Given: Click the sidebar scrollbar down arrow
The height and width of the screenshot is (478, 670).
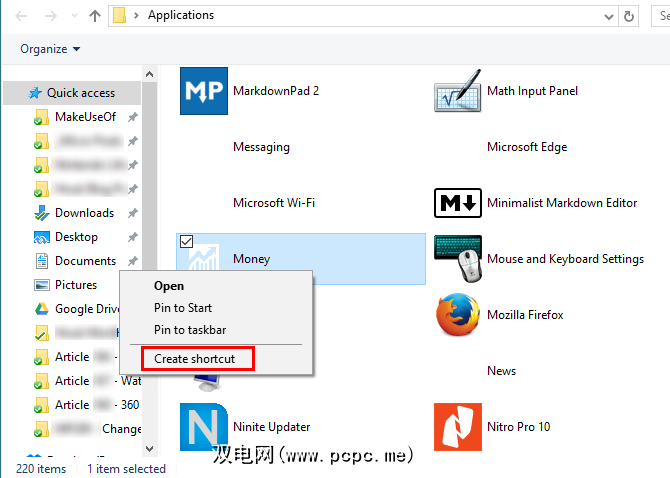Looking at the screenshot, I should [x=149, y=449].
